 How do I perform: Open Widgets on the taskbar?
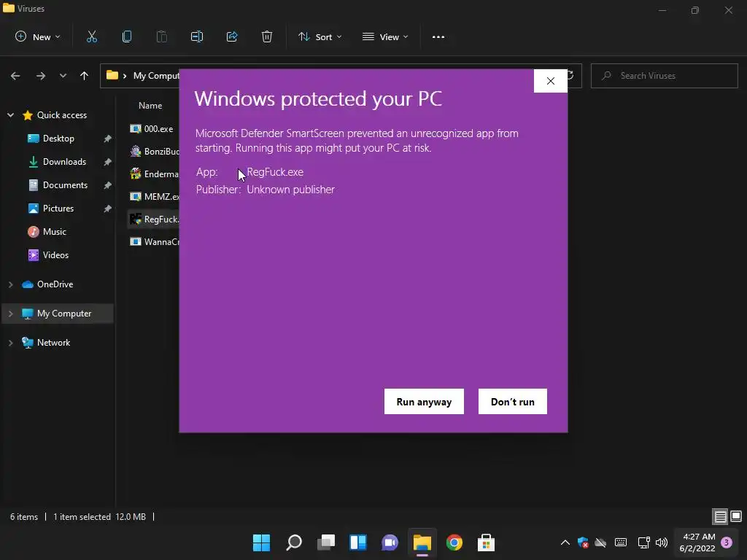tap(358, 542)
